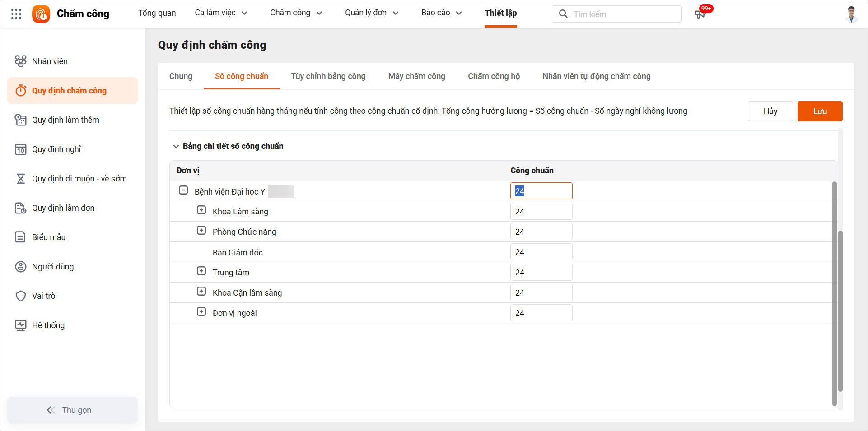Click the Công chuẩn field for Ban Giám đốc
Image resolution: width=868 pixels, height=431 pixels.
coord(541,252)
